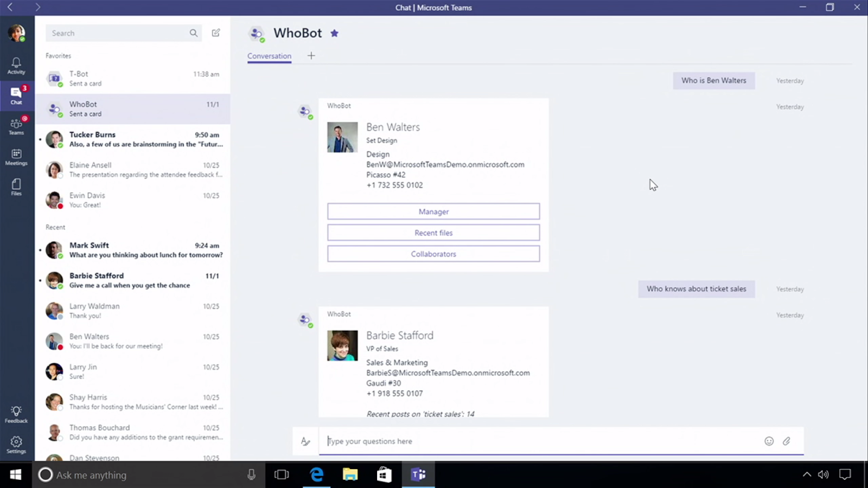Open the Chat section icon

pyautogui.click(x=16, y=96)
